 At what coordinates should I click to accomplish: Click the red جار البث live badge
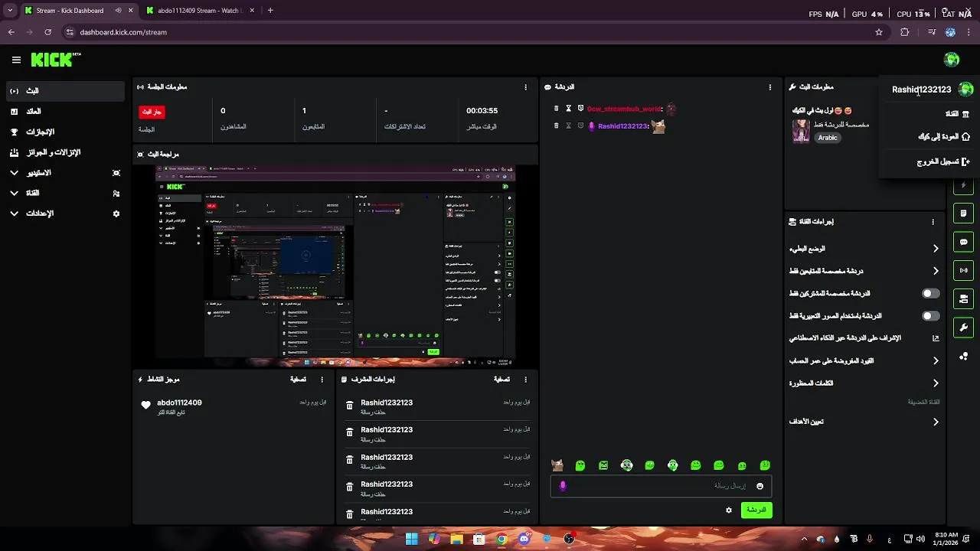(x=152, y=112)
